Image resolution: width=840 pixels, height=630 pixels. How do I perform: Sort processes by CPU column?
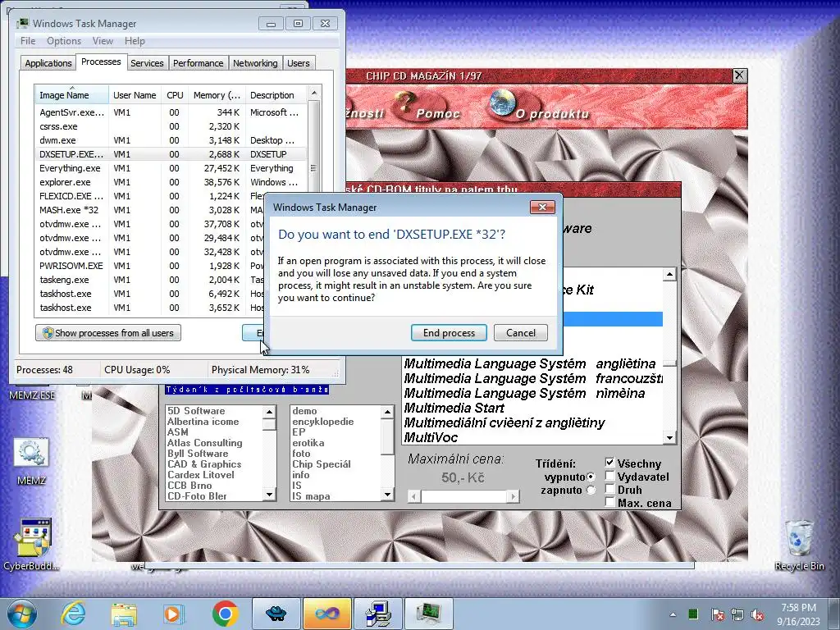click(175, 95)
